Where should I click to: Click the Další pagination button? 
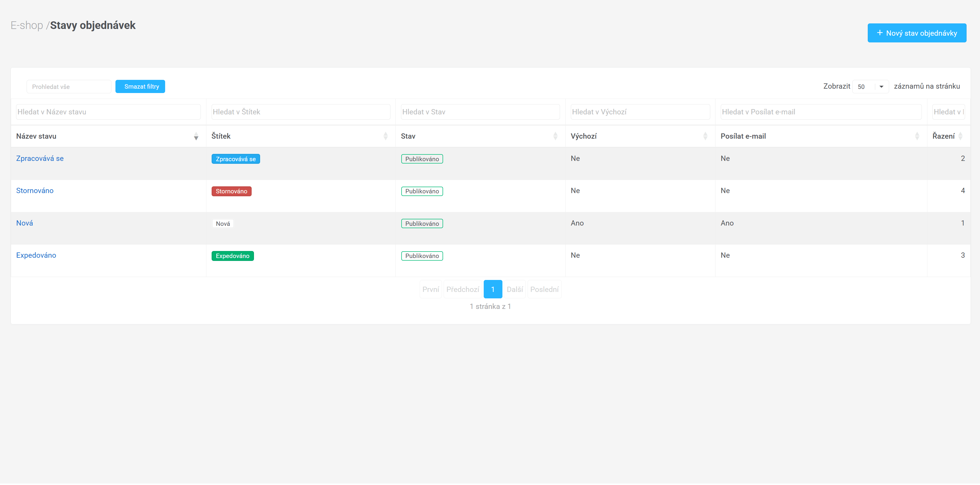tap(515, 290)
